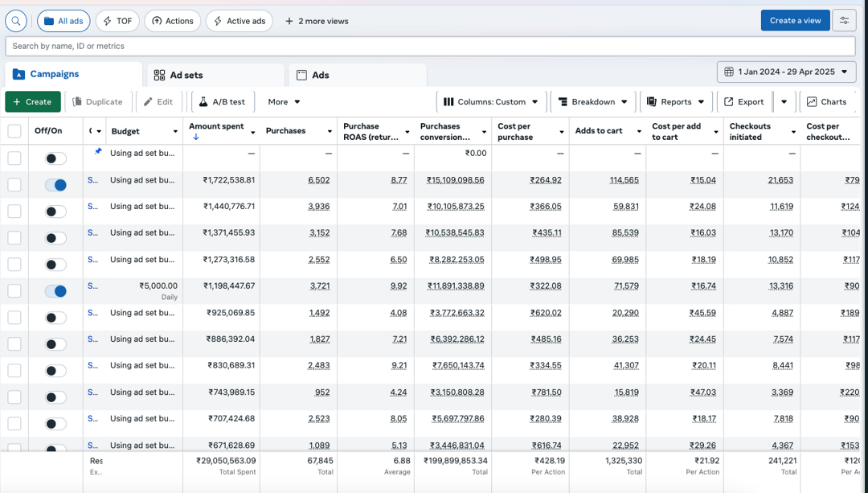Switch to the Ad sets tab
Screen dimensions: 868x493
click(186, 75)
